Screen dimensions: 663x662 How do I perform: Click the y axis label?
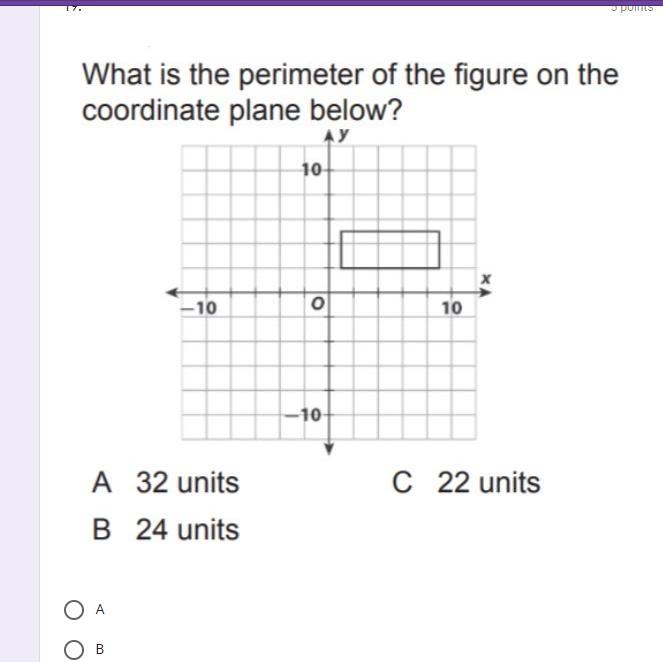pyautogui.click(x=344, y=134)
